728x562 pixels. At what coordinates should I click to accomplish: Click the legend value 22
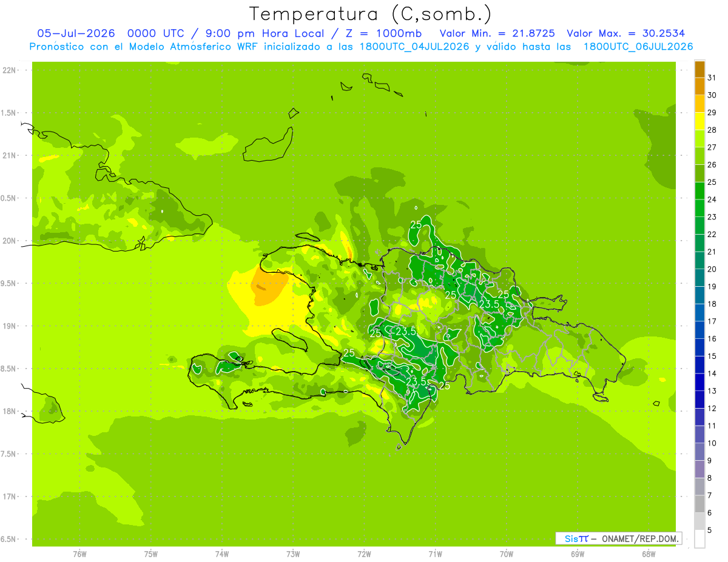point(712,234)
